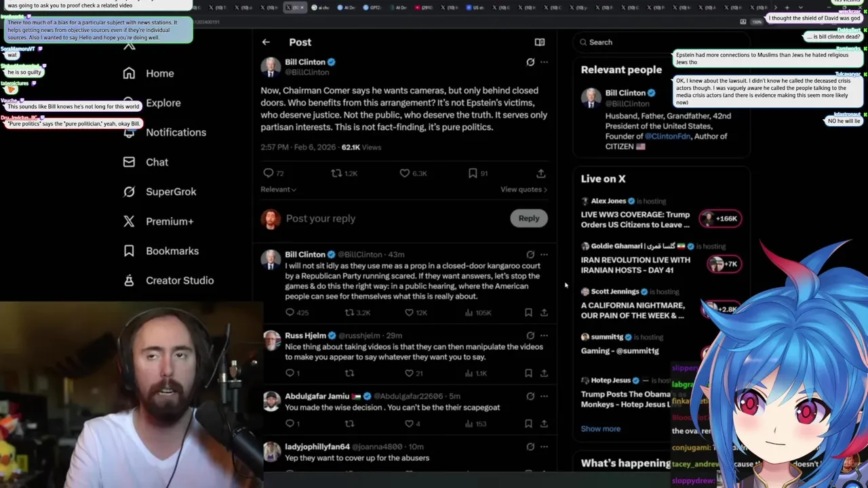Open IRAN REVOLUTION LIVE space
868x488 pixels.
point(635,265)
